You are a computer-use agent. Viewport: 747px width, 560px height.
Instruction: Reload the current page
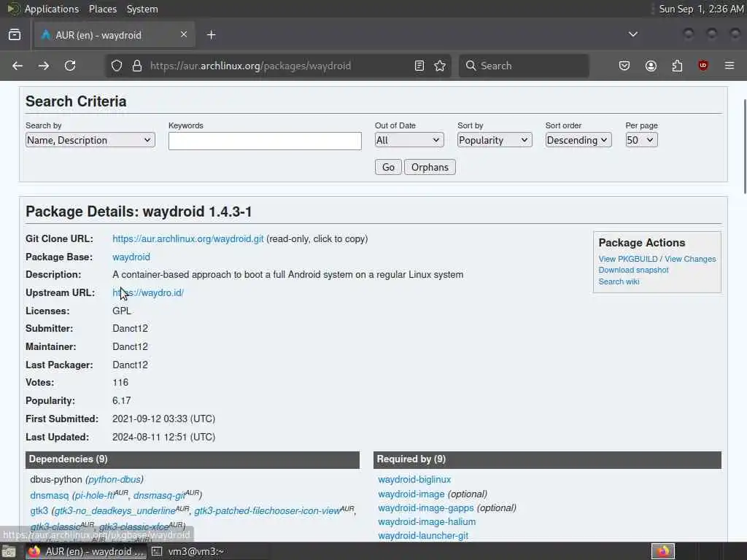(70, 66)
